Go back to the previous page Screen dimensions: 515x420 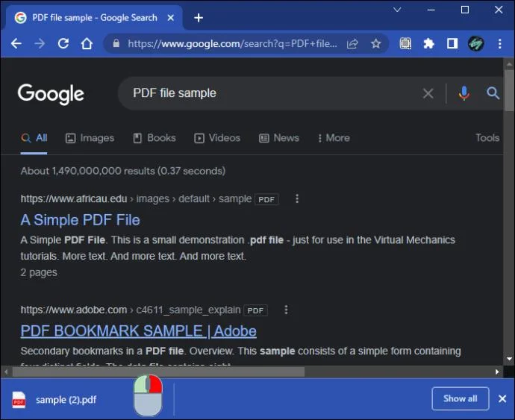pos(16,43)
